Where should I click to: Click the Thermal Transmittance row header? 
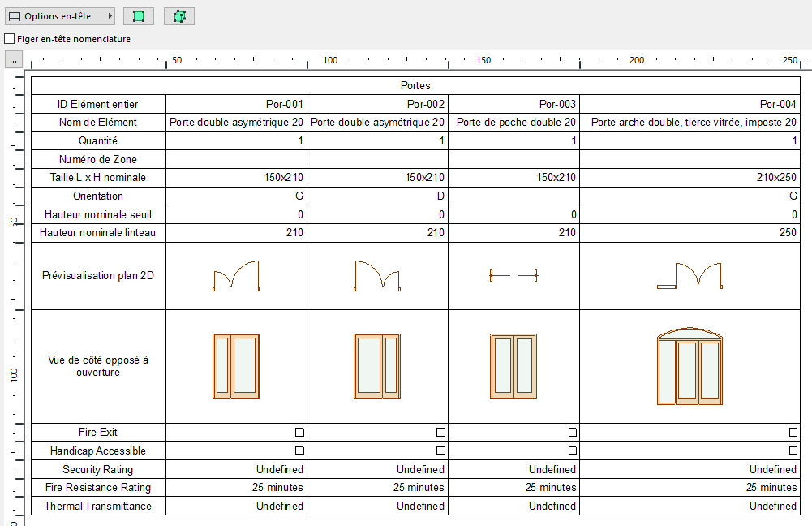coord(98,506)
